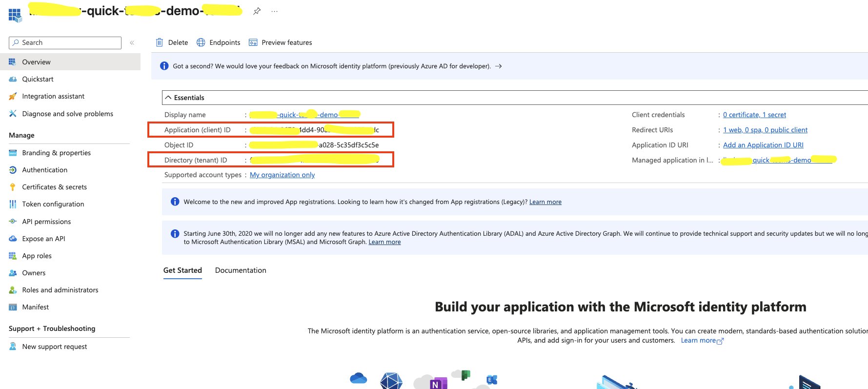Collapse the Essentials section

pyautogui.click(x=168, y=98)
